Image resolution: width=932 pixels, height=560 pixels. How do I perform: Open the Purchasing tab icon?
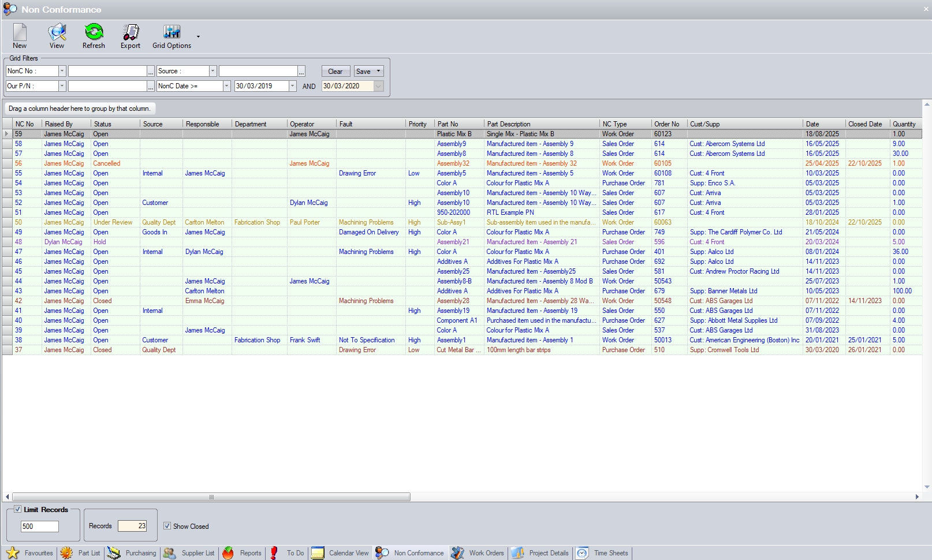[x=114, y=553]
